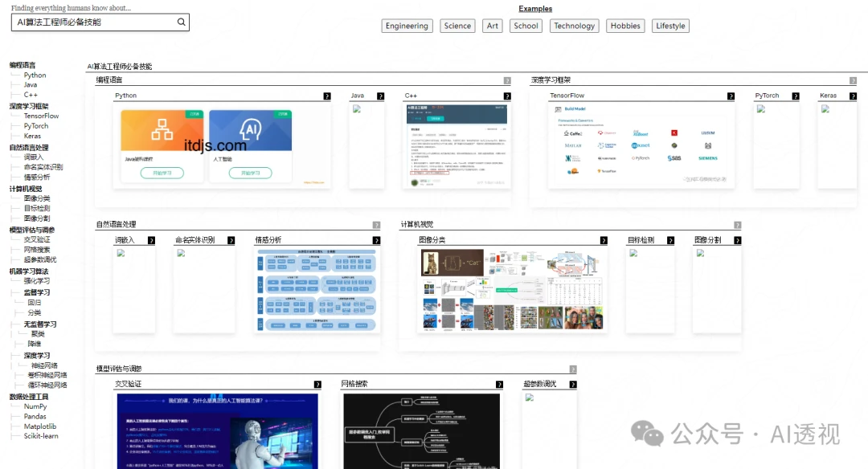Click the help icon on 网格搜索 card
Image resolution: width=868 pixels, height=469 pixels.
499,385
